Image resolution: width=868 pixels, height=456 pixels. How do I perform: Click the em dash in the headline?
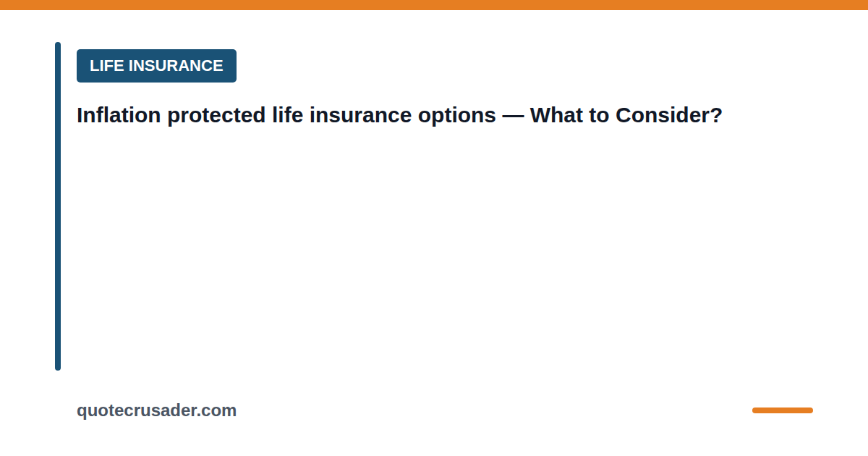coord(513,116)
